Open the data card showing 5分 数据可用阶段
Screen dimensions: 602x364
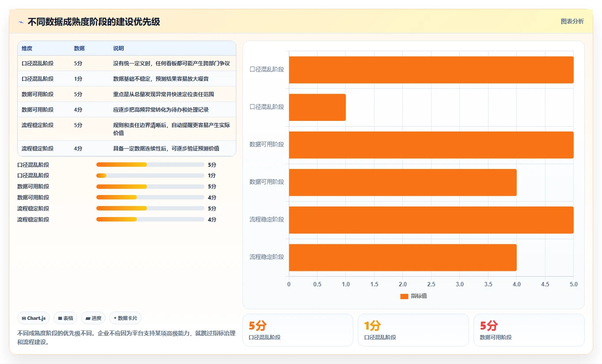[x=529, y=330]
